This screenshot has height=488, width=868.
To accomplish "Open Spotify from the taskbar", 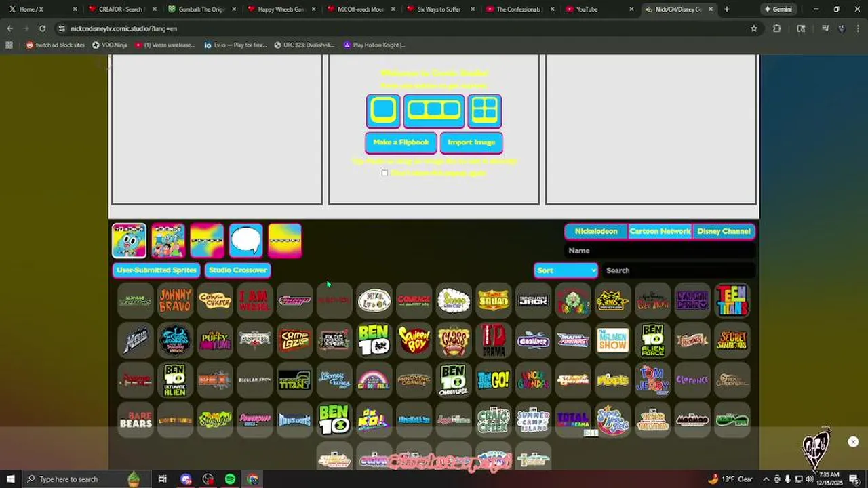I will 230,479.
